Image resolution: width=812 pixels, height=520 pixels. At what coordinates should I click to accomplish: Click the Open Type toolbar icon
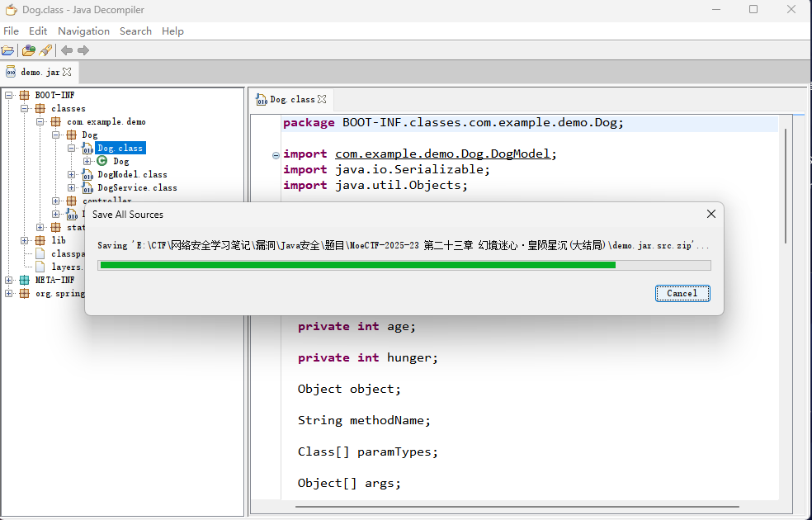coord(29,50)
